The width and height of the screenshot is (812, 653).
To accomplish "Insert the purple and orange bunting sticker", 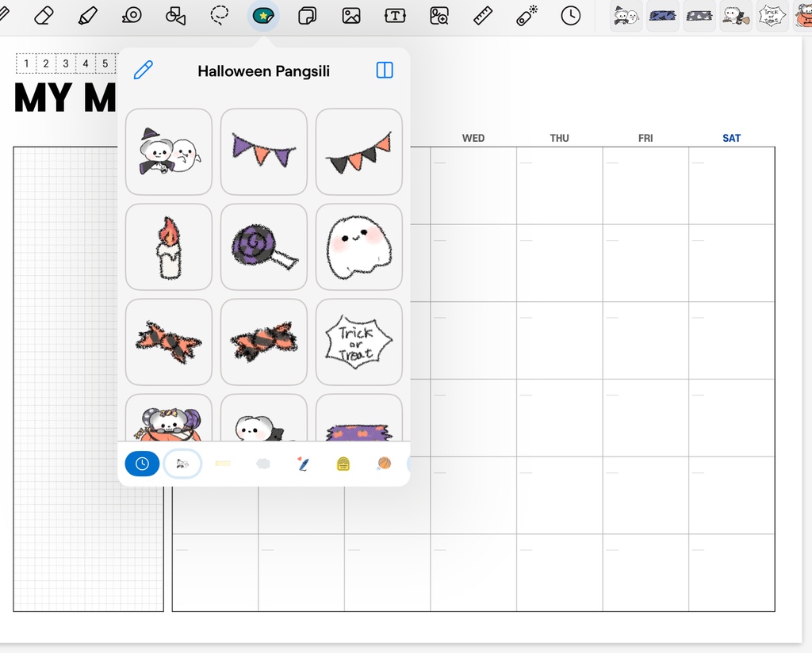I will tap(264, 151).
